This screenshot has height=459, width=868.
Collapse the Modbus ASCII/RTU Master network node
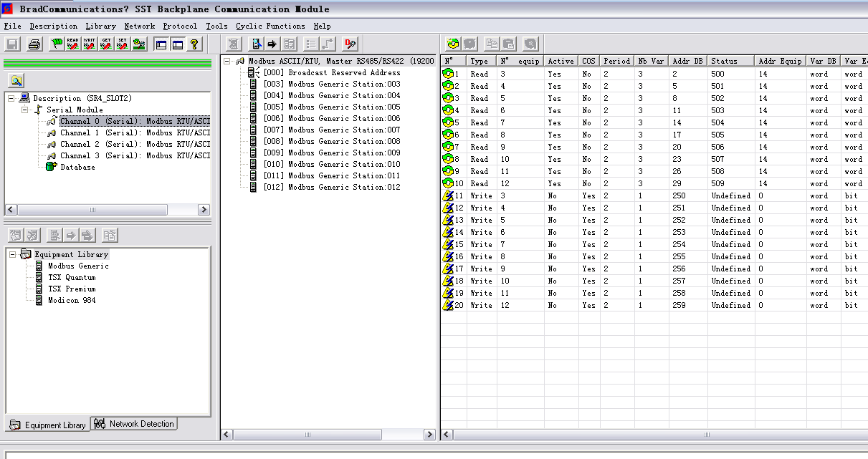click(227, 61)
